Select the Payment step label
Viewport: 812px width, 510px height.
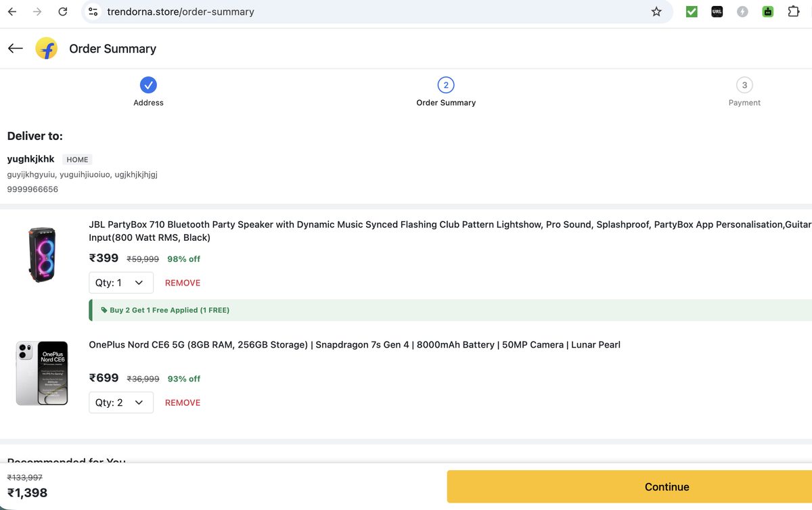click(x=744, y=103)
